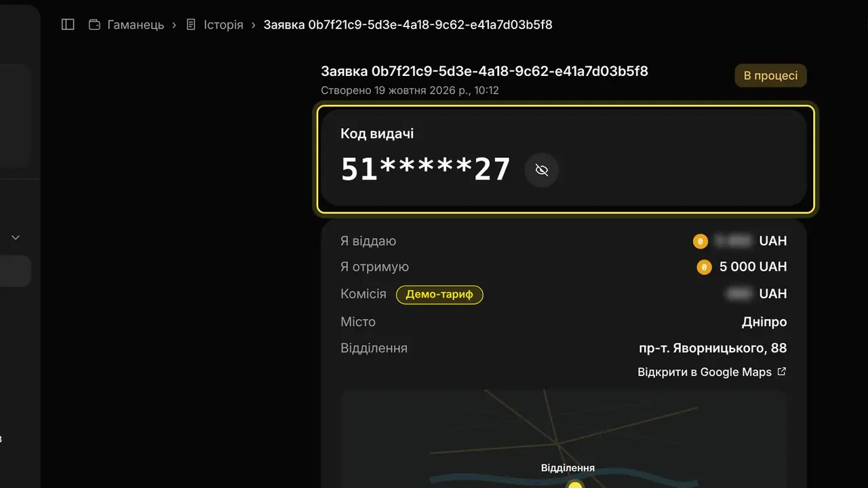Toggle the sidebar panel icon
Viewport: 868px width, 488px height.
68,25
